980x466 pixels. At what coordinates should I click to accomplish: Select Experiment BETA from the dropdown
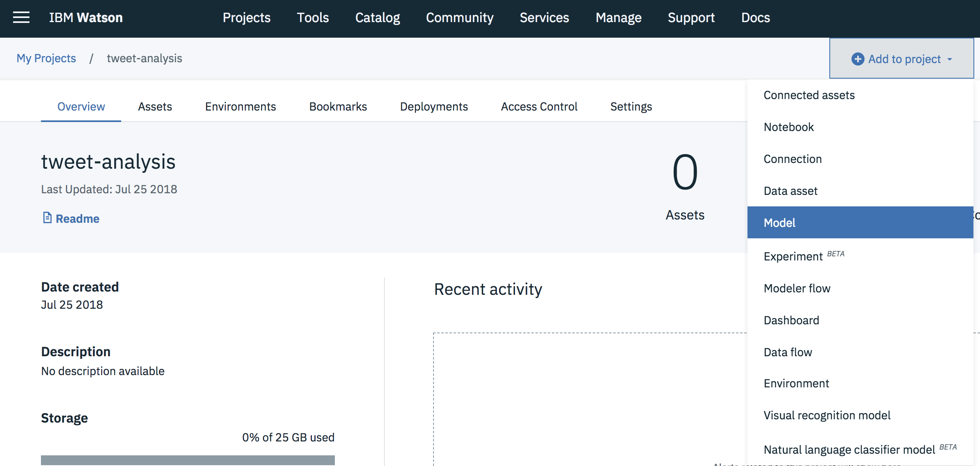pos(860,256)
